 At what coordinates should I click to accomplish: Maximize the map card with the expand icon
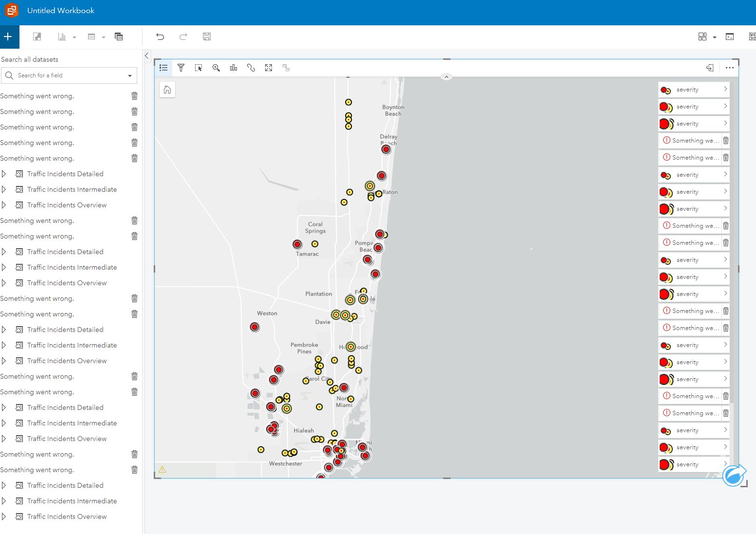269,68
